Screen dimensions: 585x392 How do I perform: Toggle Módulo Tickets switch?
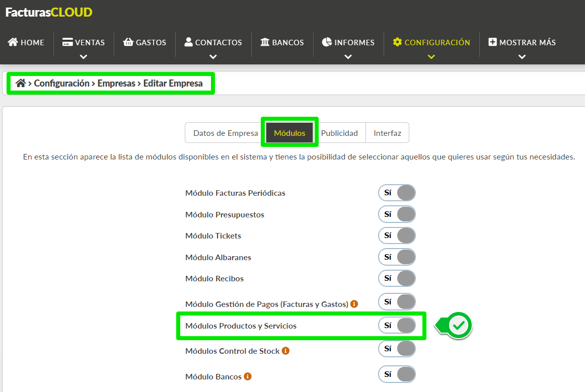click(397, 236)
